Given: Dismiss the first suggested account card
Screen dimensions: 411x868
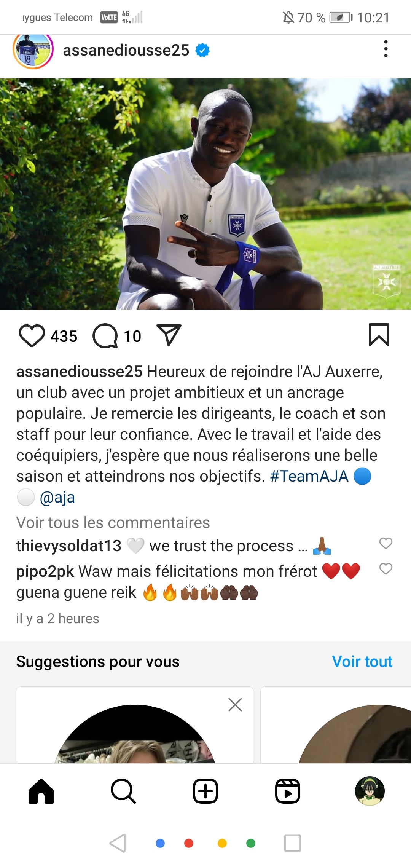Looking at the screenshot, I should [235, 705].
